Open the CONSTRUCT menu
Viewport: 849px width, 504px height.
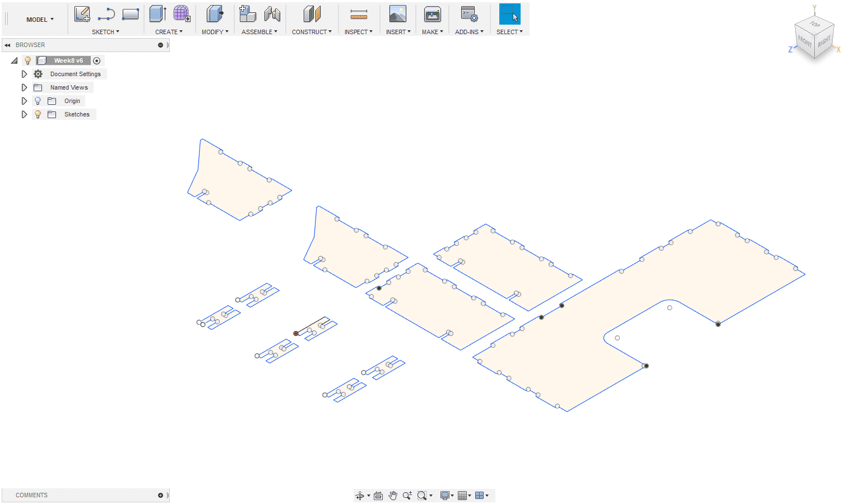pos(312,32)
